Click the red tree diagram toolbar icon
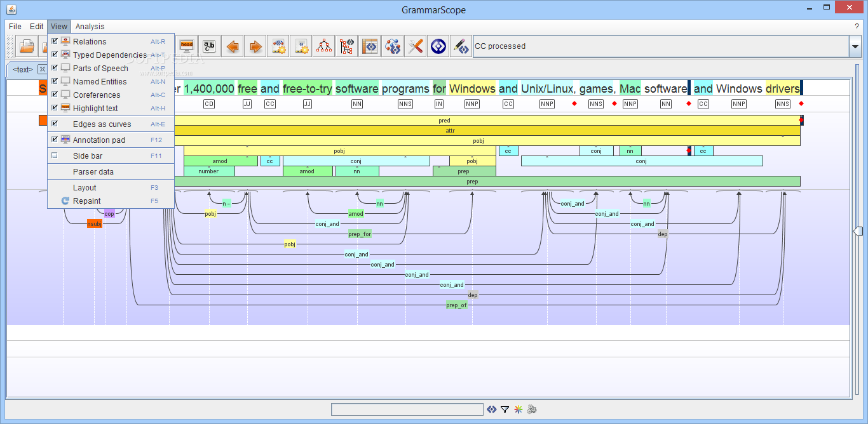This screenshot has height=424, width=868. (x=324, y=46)
